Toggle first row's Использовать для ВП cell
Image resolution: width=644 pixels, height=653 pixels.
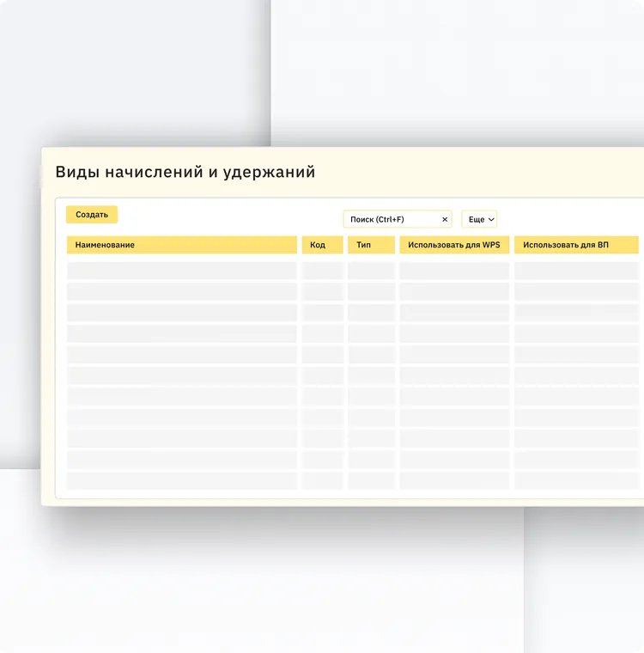coord(576,271)
